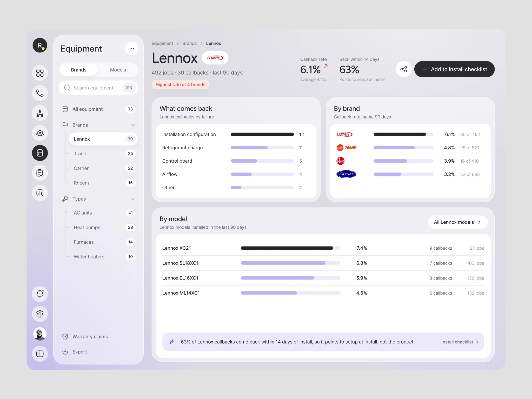Click the Lennox ML14XC1 model row
The width and height of the screenshot is (532, 399).
[323, 293]
